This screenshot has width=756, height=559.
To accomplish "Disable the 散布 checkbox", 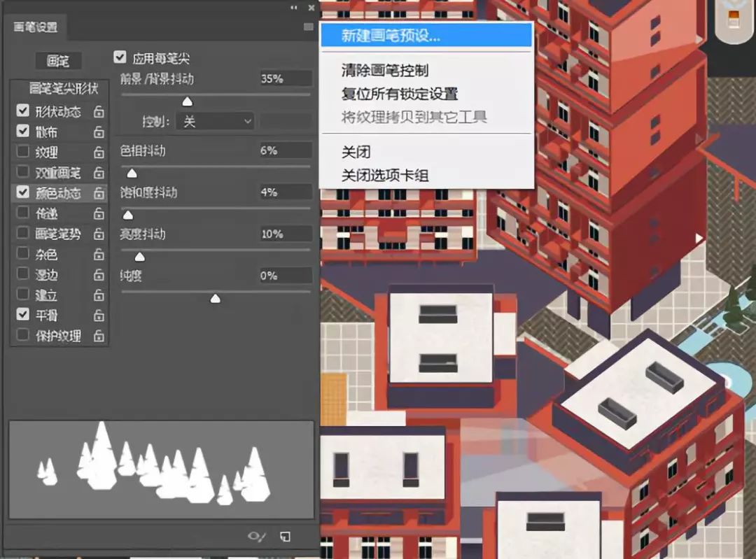I will [23, 131].
